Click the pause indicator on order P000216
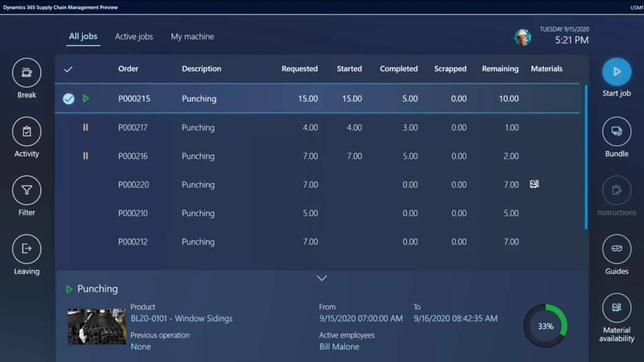This screenshot has height=362, width=644. click(86, 156)
